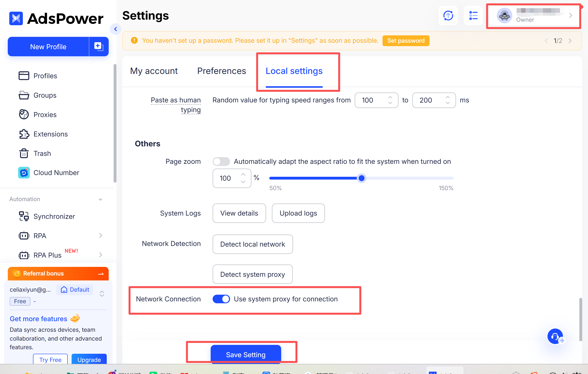Screen dimensions: 588x374
Task: Expand RPA Plus to see new features
Action: [101, 255]
